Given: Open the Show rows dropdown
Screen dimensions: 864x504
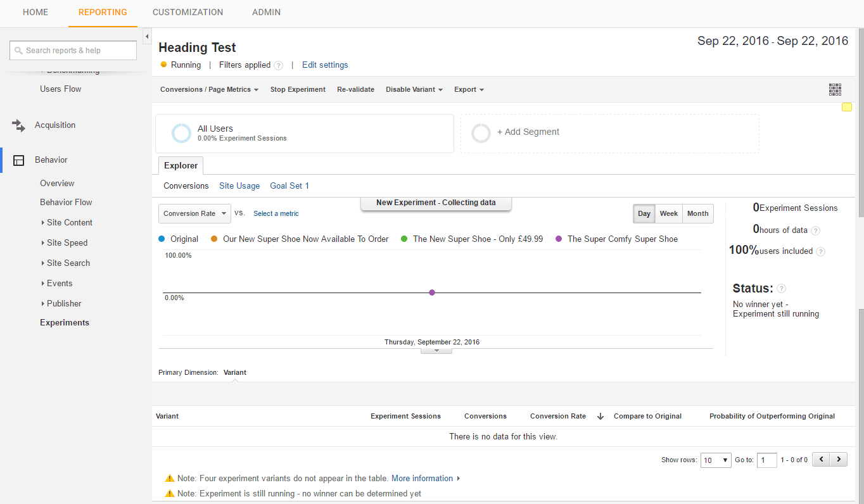Looking at the screenshot, I should (715, 460).
